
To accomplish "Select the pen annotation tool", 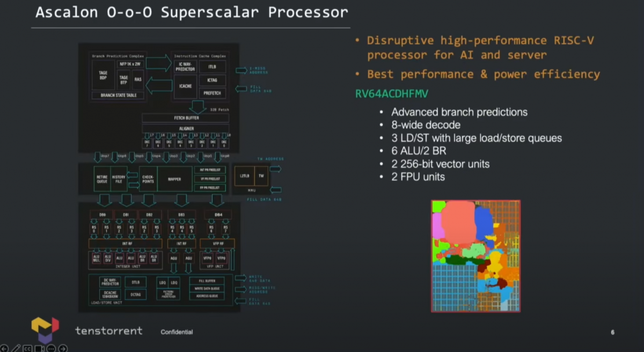I will [16, 348].
